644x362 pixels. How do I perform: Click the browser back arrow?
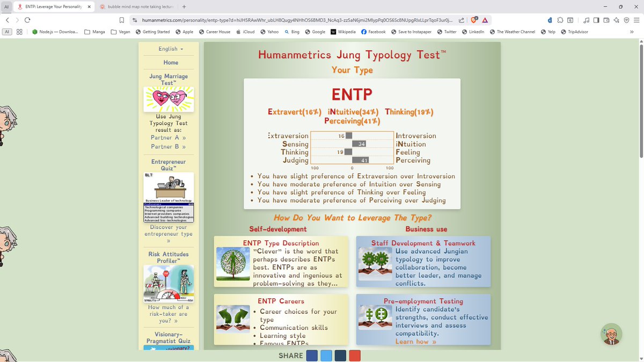[8, 20]
